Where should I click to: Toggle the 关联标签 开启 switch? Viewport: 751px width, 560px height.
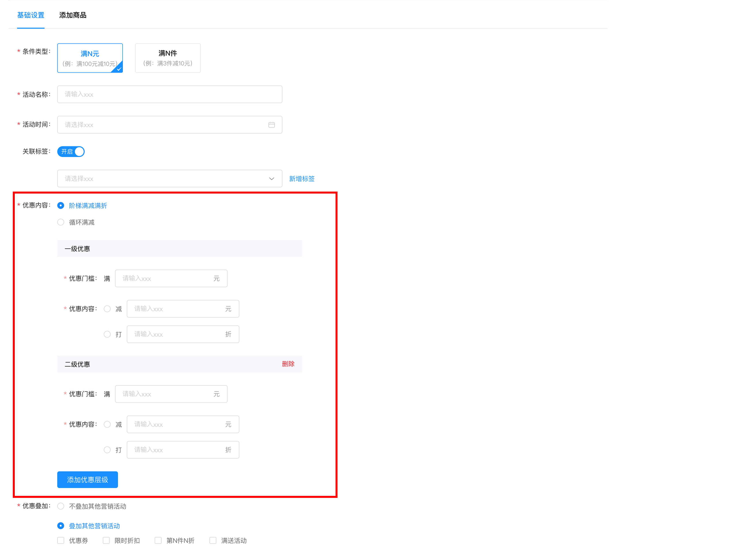[71, 152]
